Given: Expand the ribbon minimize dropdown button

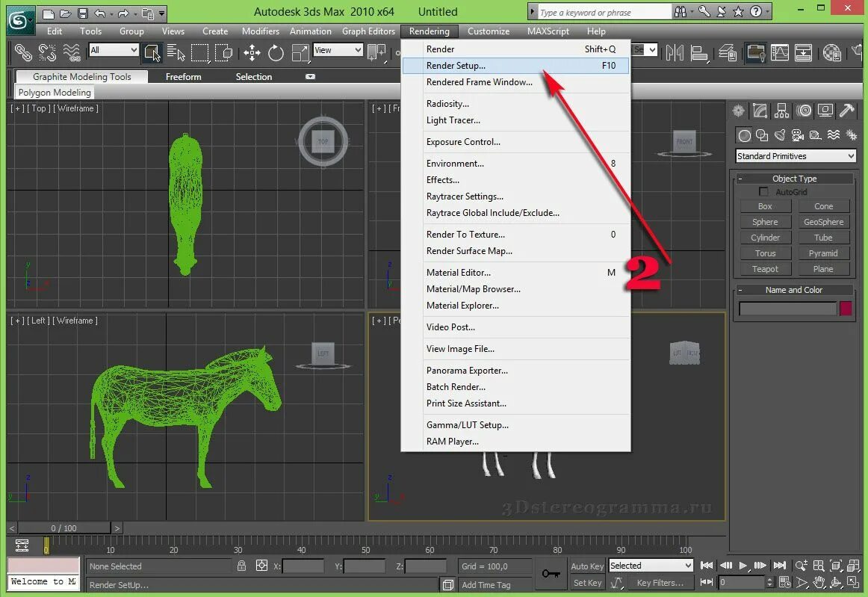Looking at the screenshot, I should click(310, 76).
